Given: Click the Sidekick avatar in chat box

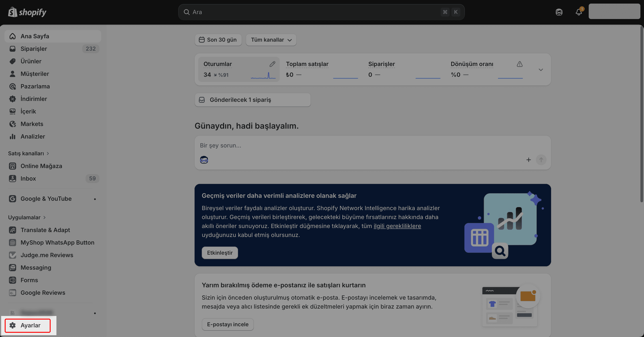Looking at the screenshot, I should (x=204, y=160).
